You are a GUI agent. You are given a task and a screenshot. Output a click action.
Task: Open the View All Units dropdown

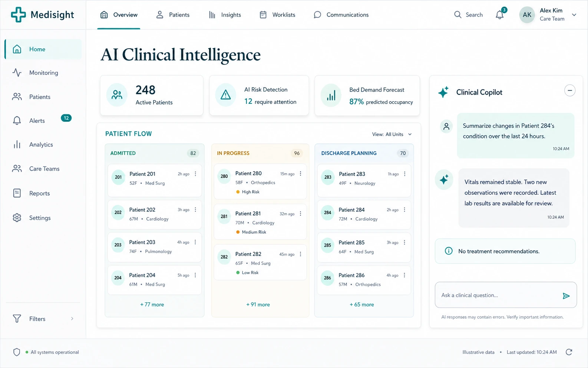(x=392, y=134)
